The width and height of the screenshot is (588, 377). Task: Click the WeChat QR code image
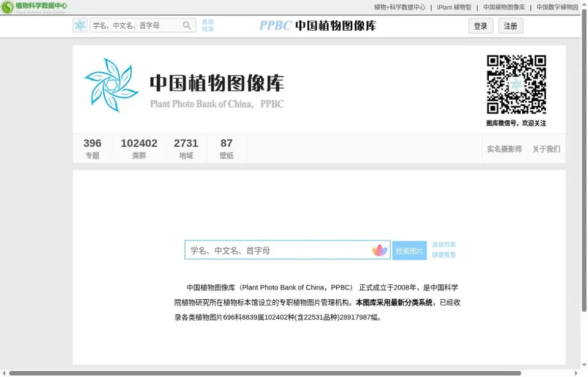516,84
